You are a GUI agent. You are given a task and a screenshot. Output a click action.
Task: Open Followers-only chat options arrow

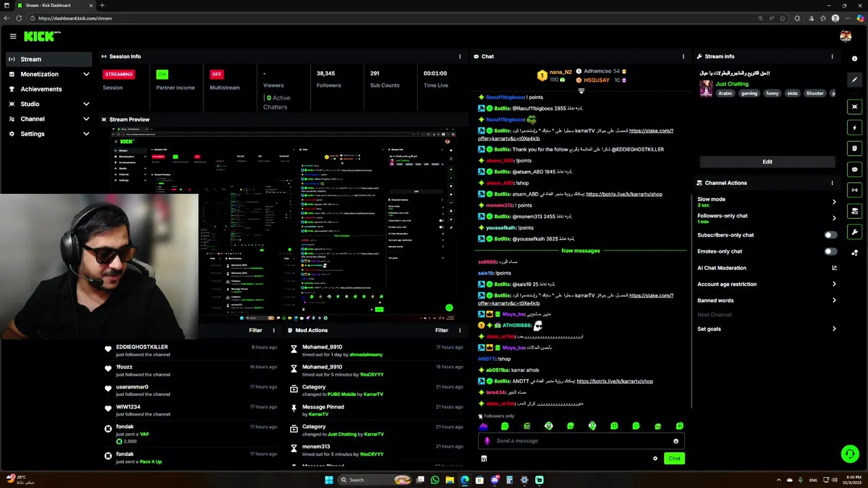[x=834, y=218]
